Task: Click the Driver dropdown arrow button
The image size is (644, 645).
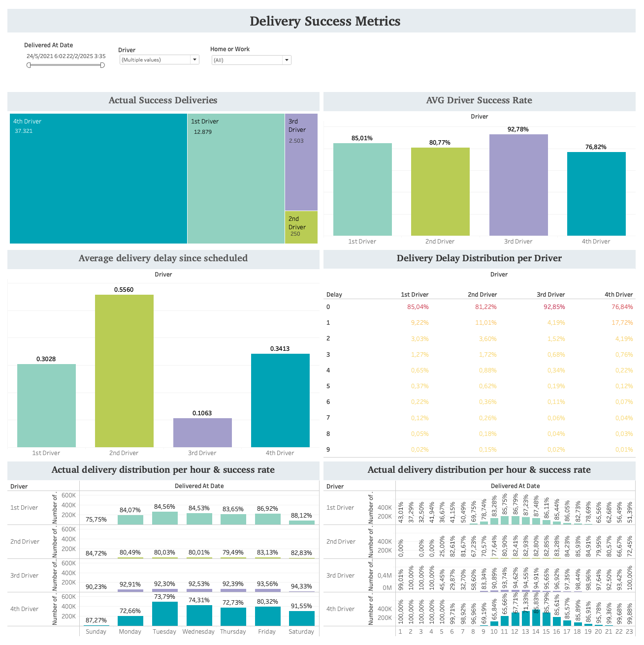Action: (x=195, y=60)
